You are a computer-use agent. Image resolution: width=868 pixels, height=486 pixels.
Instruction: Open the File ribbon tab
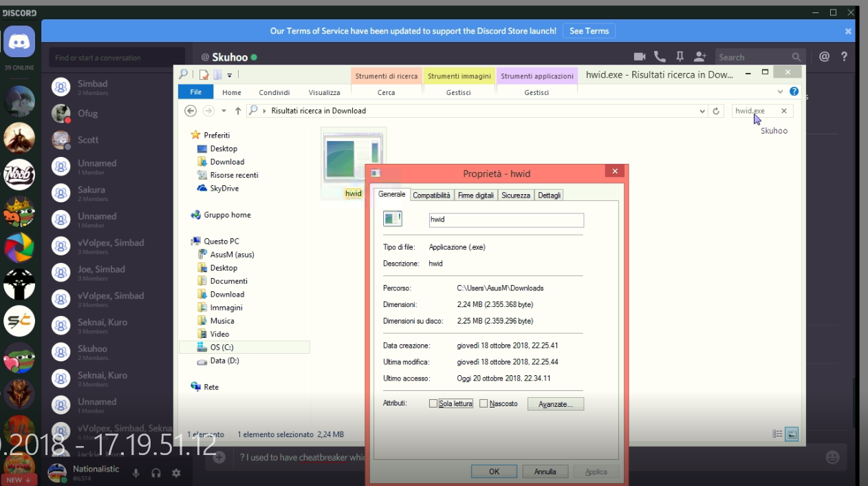pos(195,92)
